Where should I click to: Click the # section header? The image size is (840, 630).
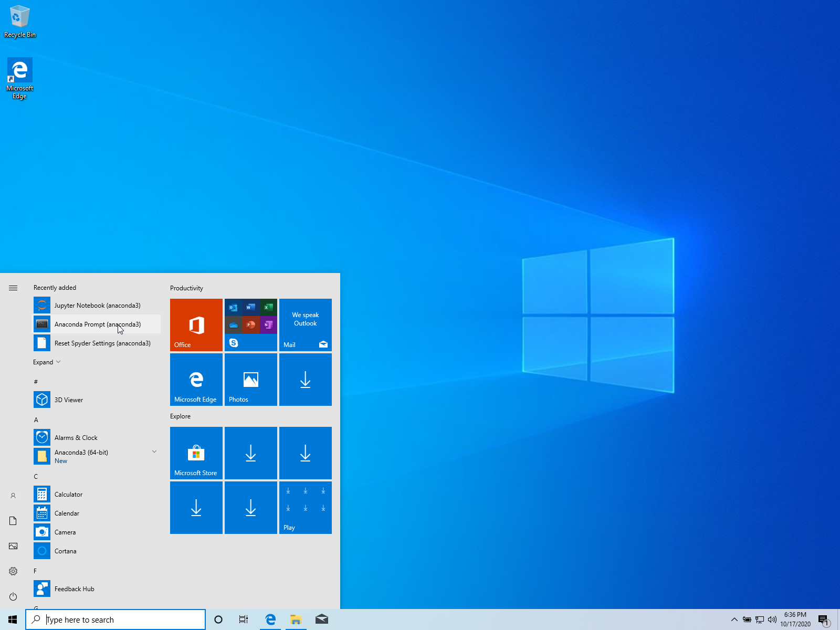36,382
